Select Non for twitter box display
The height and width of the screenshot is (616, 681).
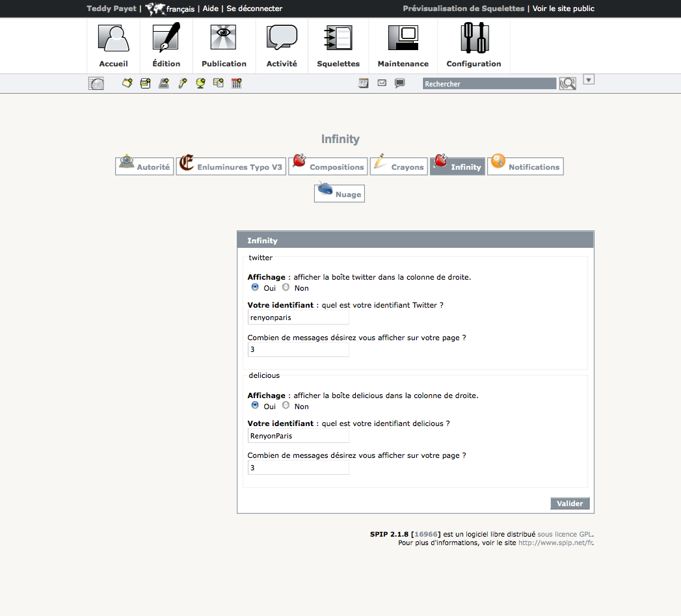[286, 287]
